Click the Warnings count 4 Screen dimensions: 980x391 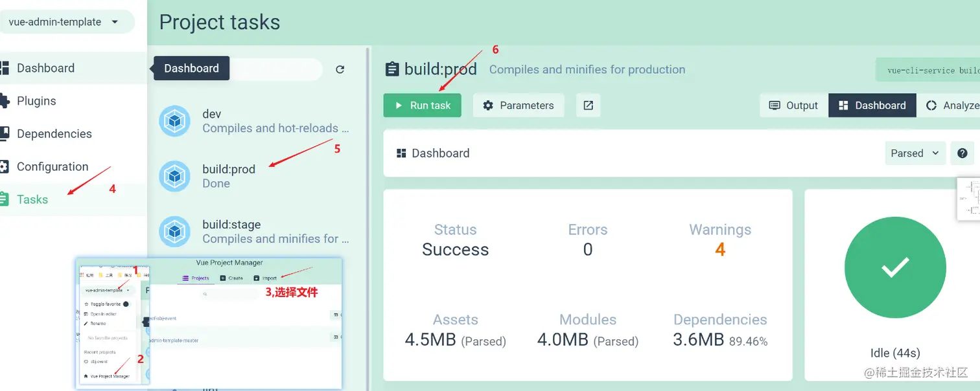click(x=720, y=250)
